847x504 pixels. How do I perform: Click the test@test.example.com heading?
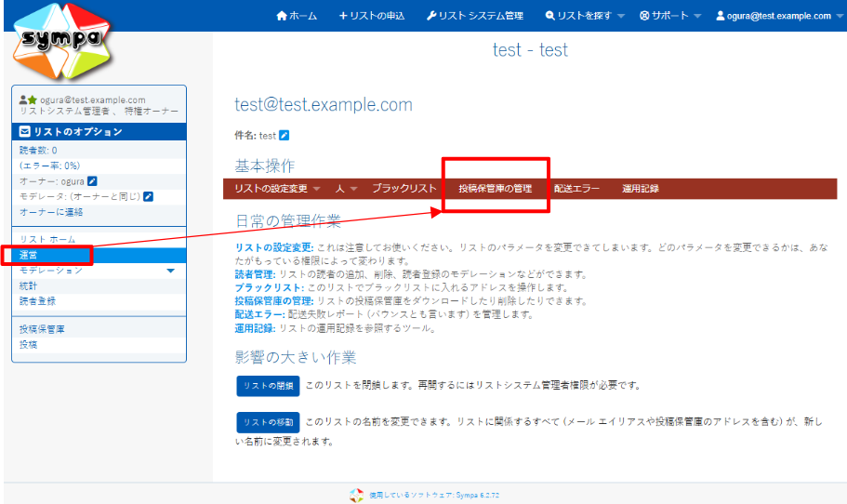tap(323, 104)
